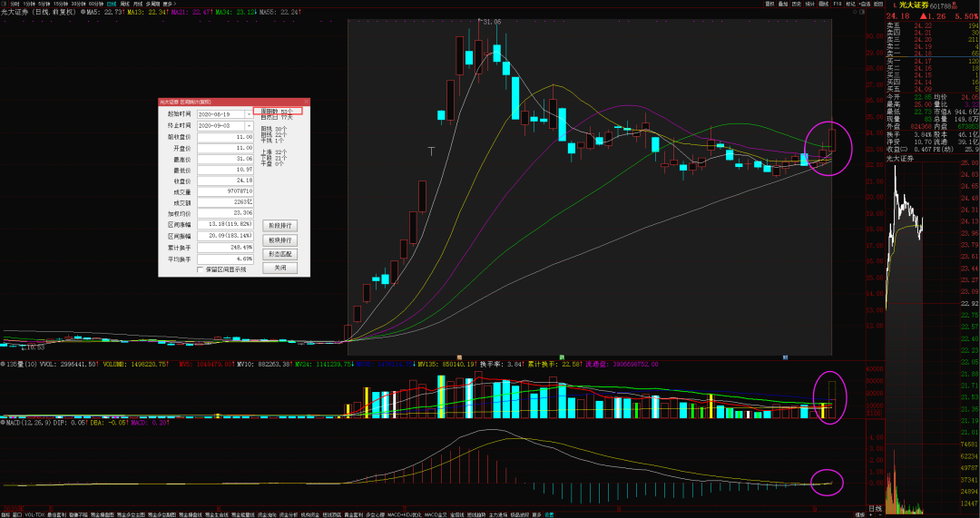The width and height of the screenshot is (980, 518).
Task: Click the 阶段排行 button in dialog
Action: [x=279, y=225]
